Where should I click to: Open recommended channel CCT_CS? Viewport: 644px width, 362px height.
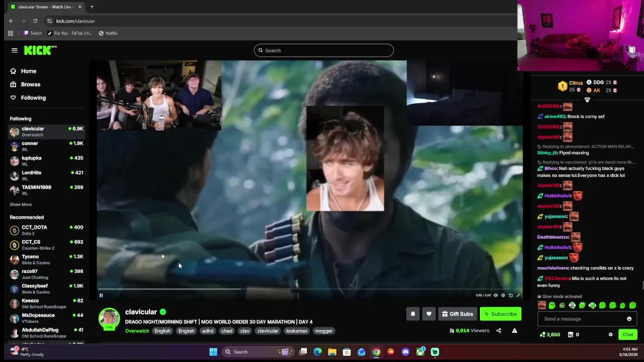46,245
